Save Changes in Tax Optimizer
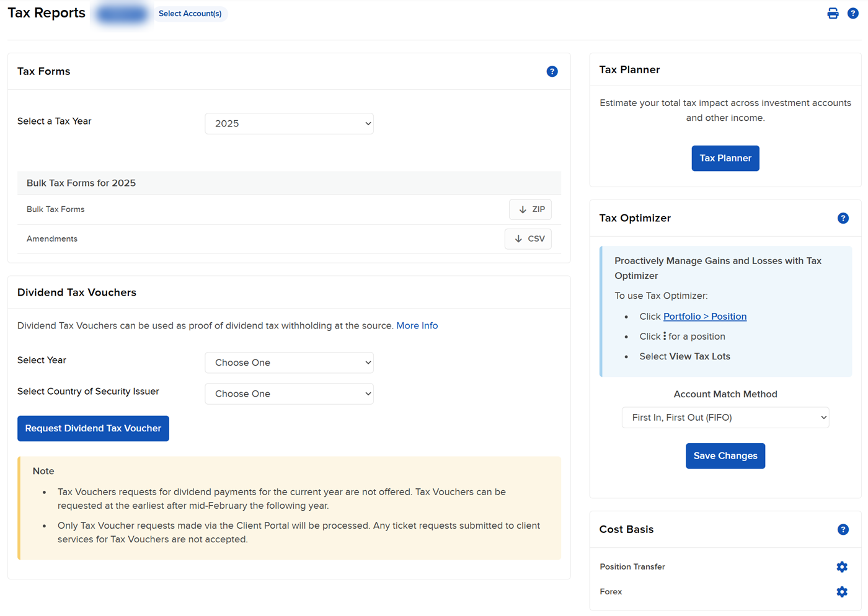Screen dimensions: 868x616 coord(725,455)
